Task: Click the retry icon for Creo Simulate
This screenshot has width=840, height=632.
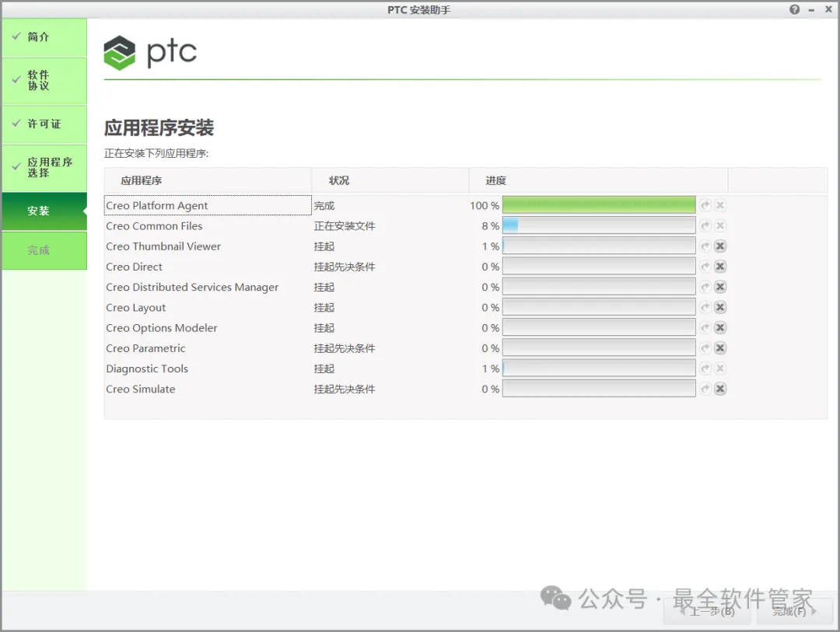Action: coord(705,389)
